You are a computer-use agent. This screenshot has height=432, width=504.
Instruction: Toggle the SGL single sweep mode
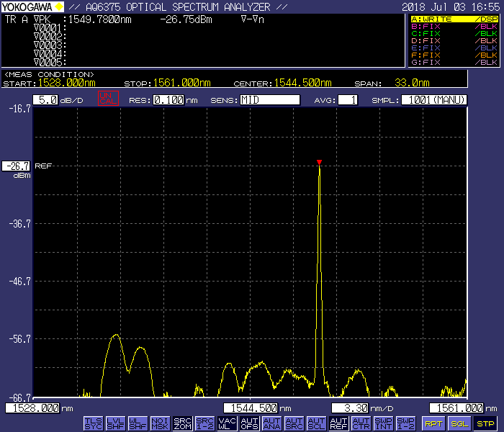(x=459, y=423)
